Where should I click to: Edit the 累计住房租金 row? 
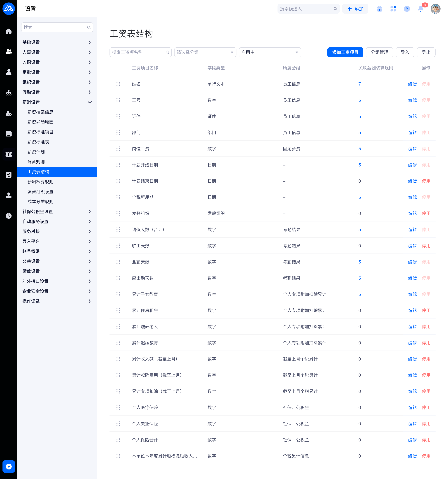coord(412,311)
